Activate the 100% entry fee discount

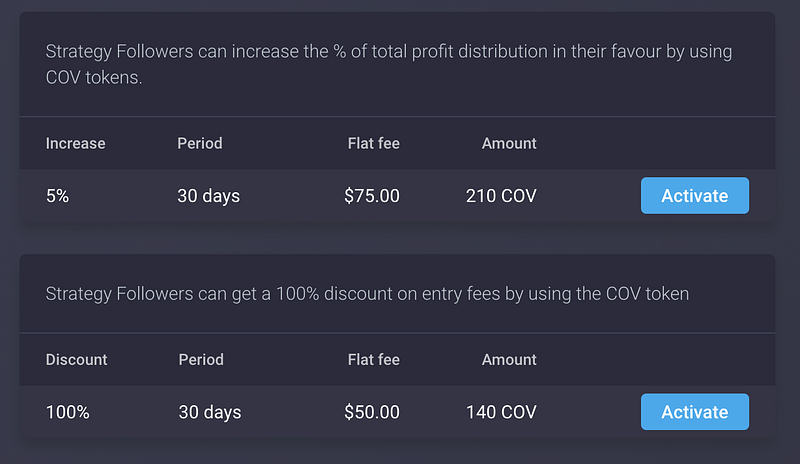695,412
